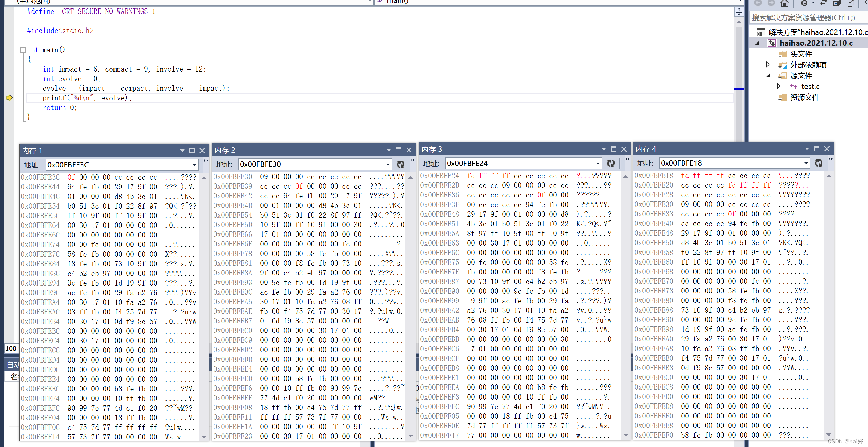Click the '#include<stdio.h>' line
Screen dimensions: 868x447
[60, 31]
